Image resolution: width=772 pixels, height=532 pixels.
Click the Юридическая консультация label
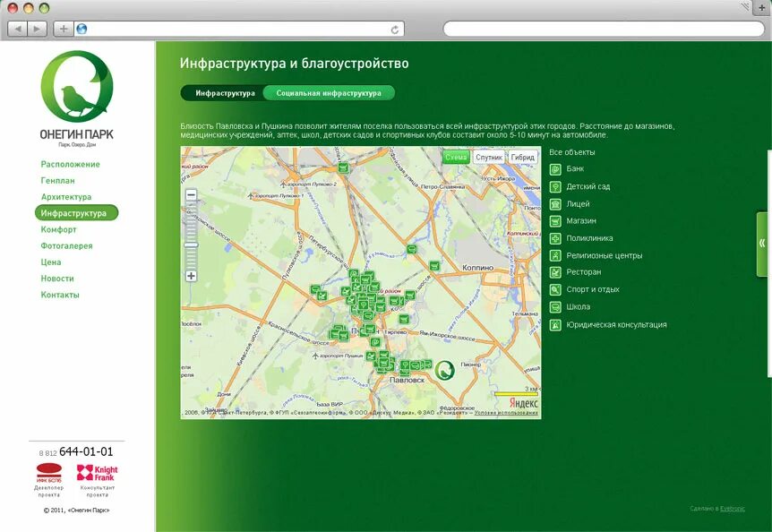pyautogui.click(x=616, y=325)
